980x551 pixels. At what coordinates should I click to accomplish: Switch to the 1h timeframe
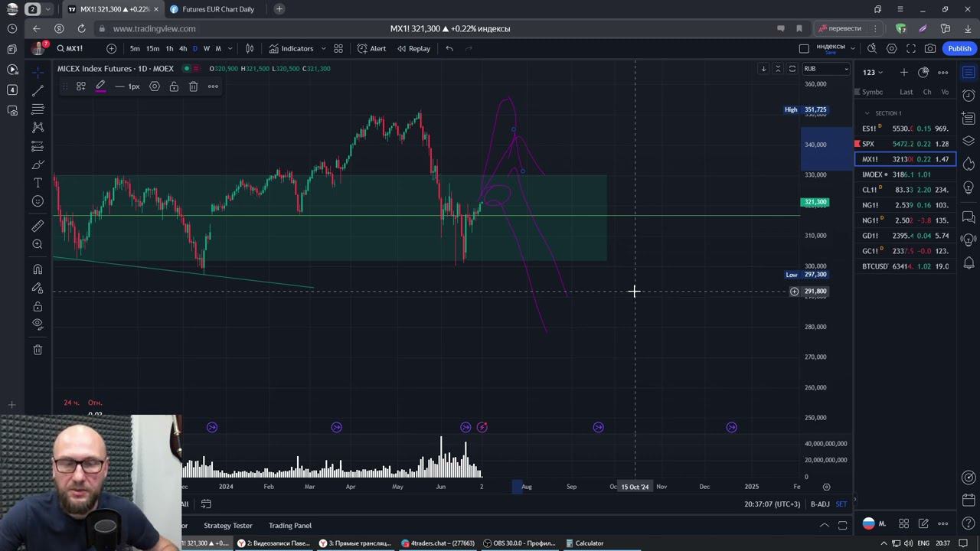click(169, 48)
